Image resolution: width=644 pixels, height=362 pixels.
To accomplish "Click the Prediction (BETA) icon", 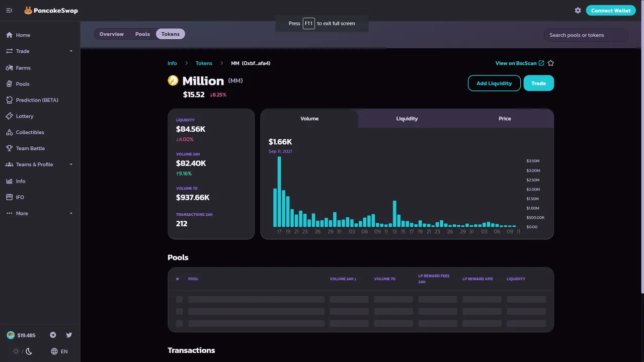I will click(x=9, y=100).
